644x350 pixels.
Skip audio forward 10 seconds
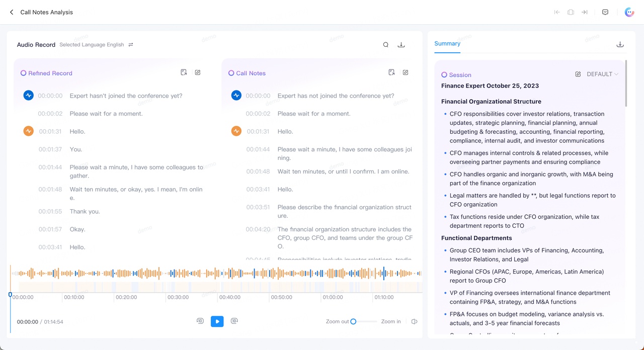pyautogui.click(x=234, y=321)
